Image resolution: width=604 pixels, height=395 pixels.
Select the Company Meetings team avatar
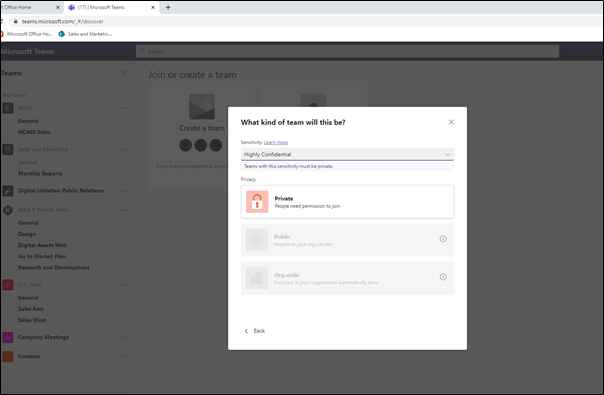point(8,337)
